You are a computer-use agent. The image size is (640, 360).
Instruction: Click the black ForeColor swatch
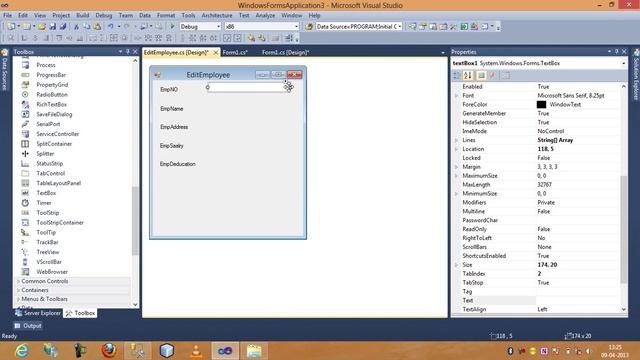click(541, 104)
